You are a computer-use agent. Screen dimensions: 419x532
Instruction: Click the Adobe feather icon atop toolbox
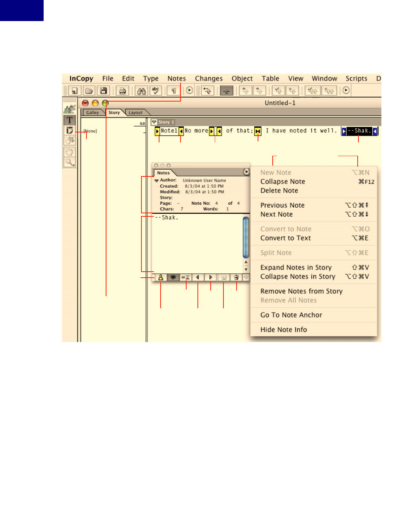pyautogui.click(x=70, y=109)
